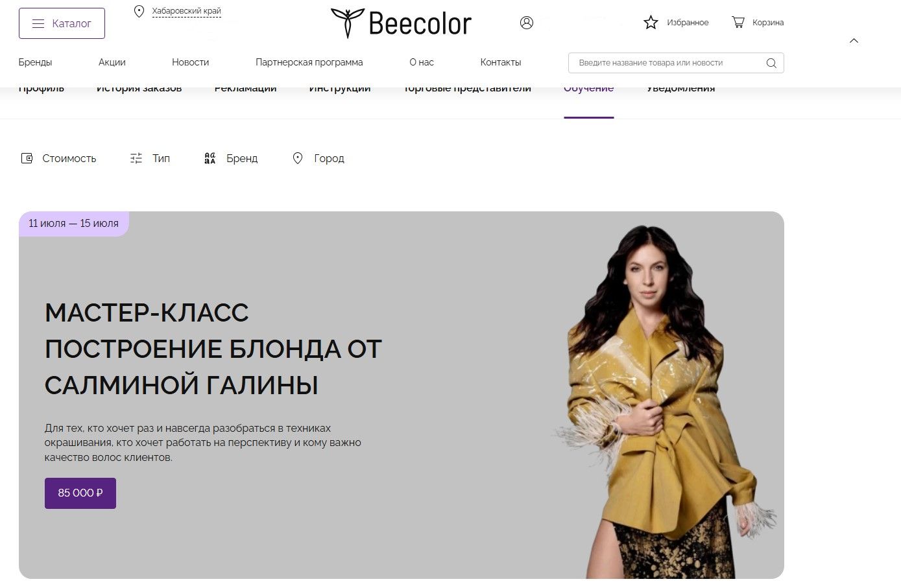Click the Город filter pin icon
The image size is (901, 588).
pos(298,158)
